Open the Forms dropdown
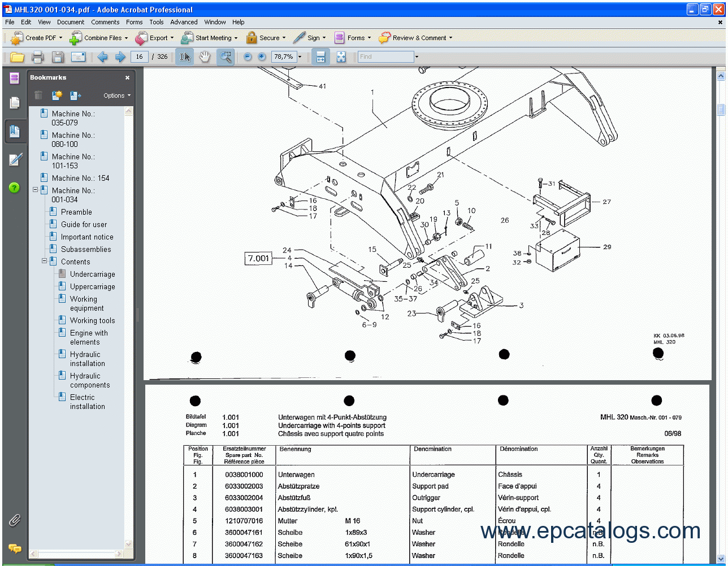728x566 pixels. pyautogui.click(x=353, y=38)
